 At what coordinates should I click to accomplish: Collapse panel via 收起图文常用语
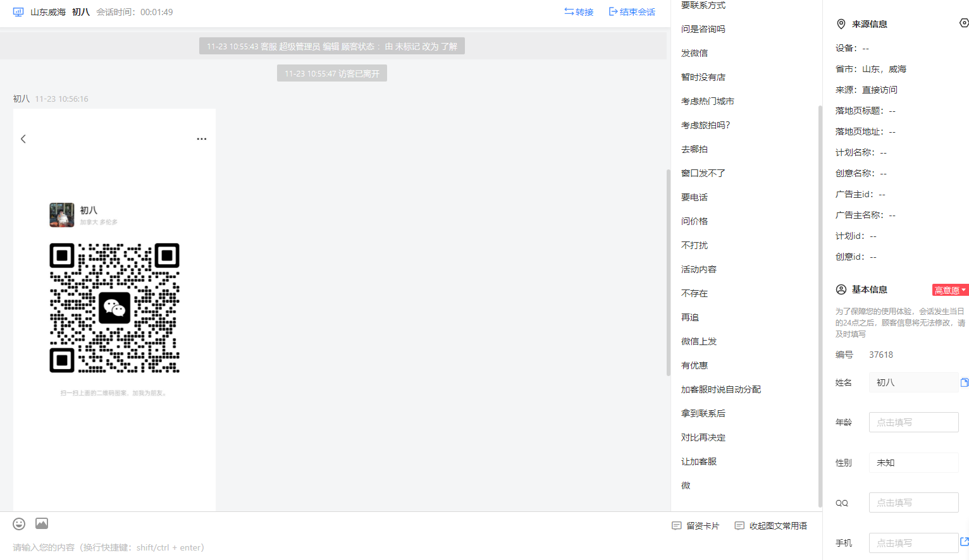click(x=771, y=526)
